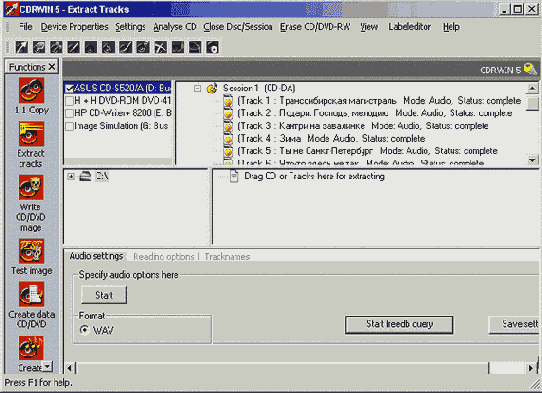The image size is (542, 393).
Task: Open the Create data CD/DVD function
Action: tap(31, 294)
